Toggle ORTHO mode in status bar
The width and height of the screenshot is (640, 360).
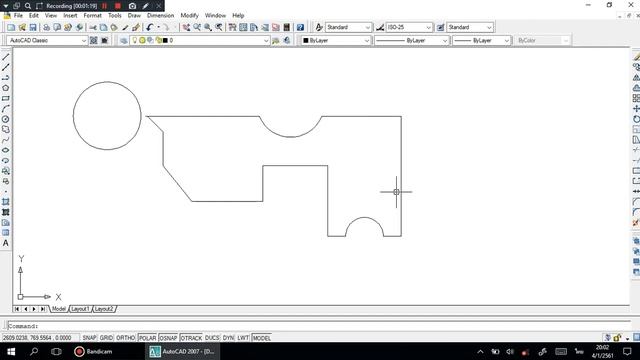[125, 338]
